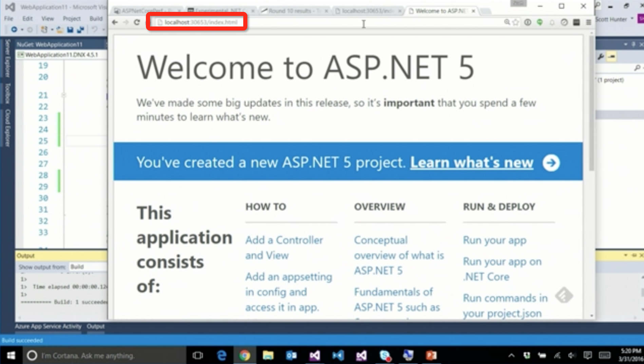Open the Visual Studio Project menu
Image resolution: width=644 pixels, height=364 pixels.
click(x=72, y=18)
